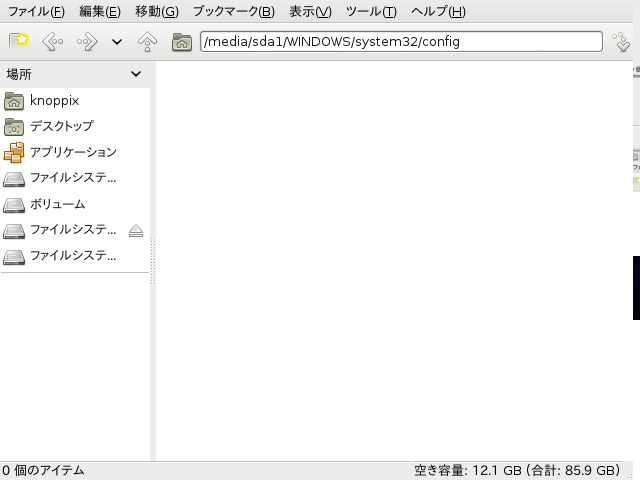Select knoppix in places sidebar

coord(55,101)
